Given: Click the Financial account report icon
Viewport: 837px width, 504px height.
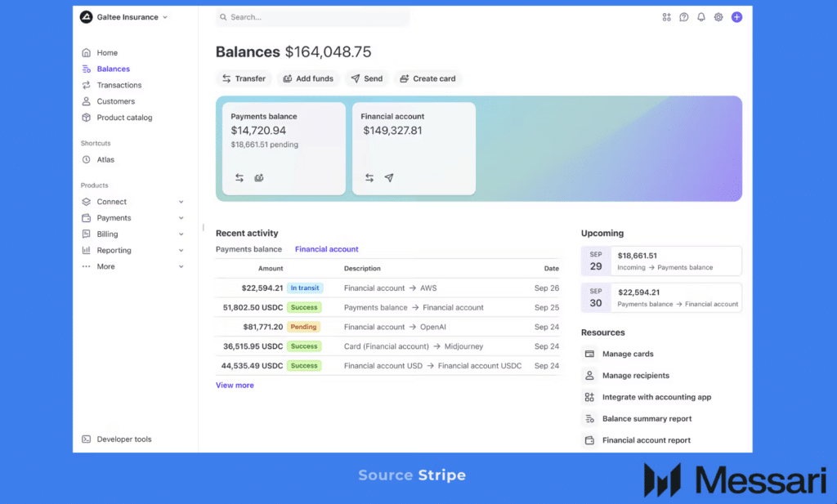Looking at the screenshot, I should tap(589, 440).
